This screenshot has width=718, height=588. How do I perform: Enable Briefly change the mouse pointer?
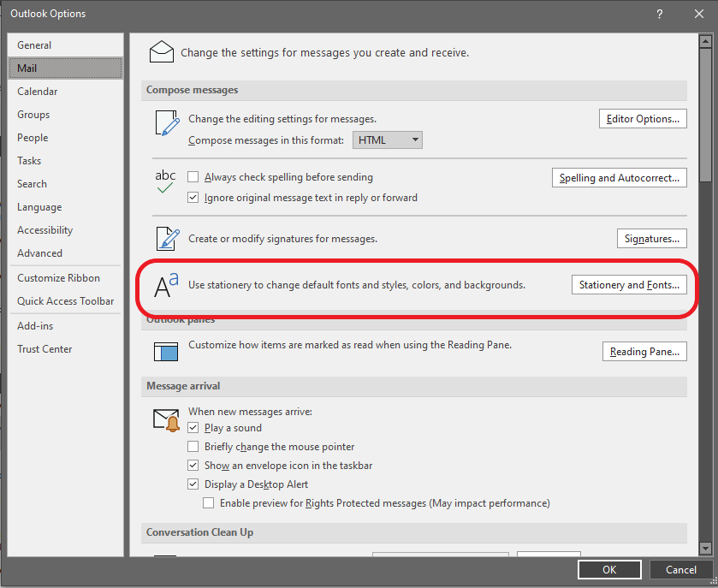click(193, 446)
